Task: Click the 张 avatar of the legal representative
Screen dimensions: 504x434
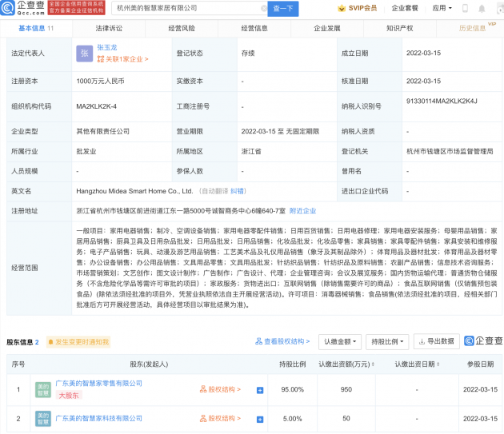Action: pos(84,54)
